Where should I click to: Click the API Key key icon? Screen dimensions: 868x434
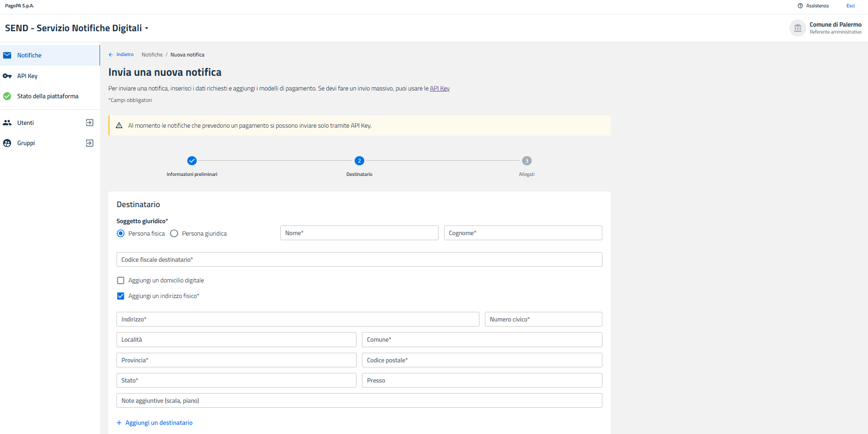pos(7,76)
